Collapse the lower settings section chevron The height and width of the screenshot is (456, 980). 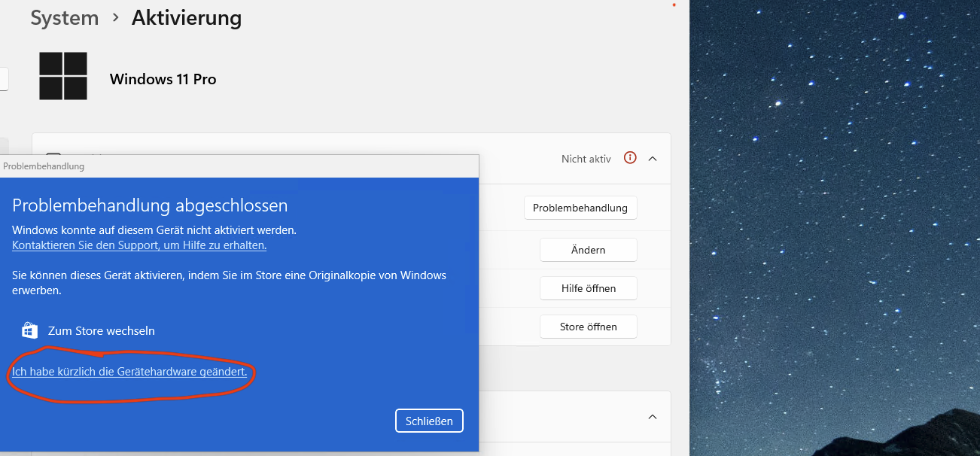tap(653, 417)
